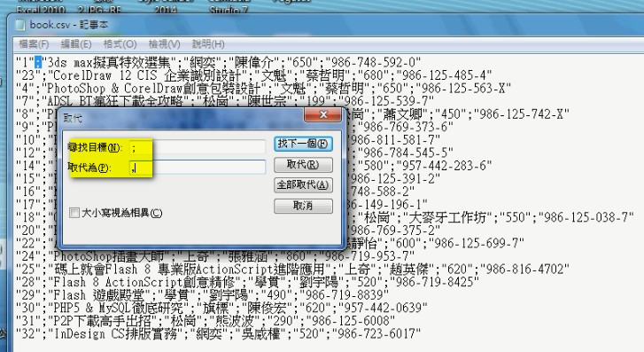Open the 檢視(V) menu
This screenshot has height=352, width=644.
164,44
